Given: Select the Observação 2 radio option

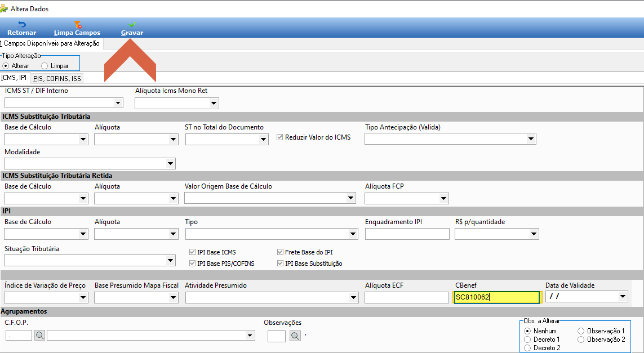Looking at the screenshot, I should 581,339.
